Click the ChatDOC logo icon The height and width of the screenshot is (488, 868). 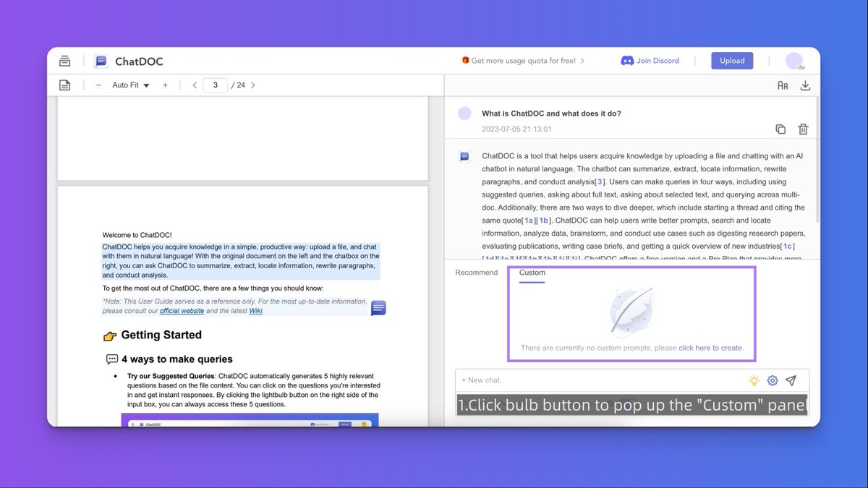click(101, 61)
